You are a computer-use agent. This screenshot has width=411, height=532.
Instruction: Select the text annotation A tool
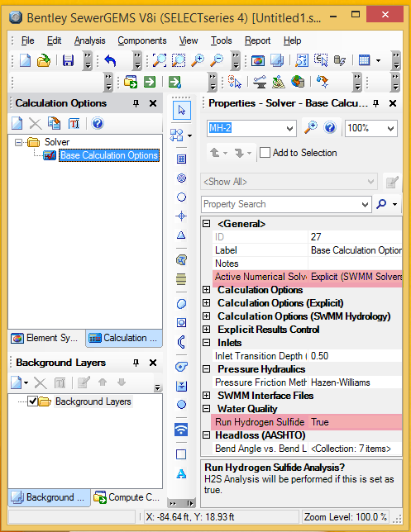click(x=181, y=473)
